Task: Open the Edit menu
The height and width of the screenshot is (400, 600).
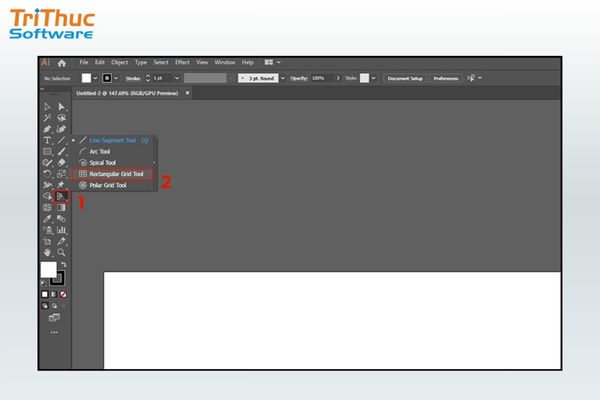Action: pyautogui.click(x=100, y=62)
